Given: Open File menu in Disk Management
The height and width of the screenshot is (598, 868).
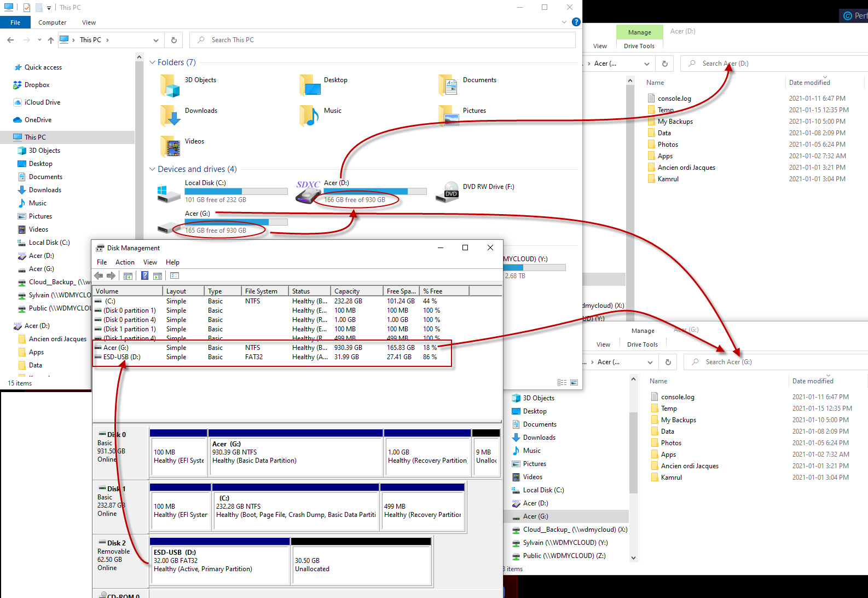Looking at the screenshot, I should 102,262.
